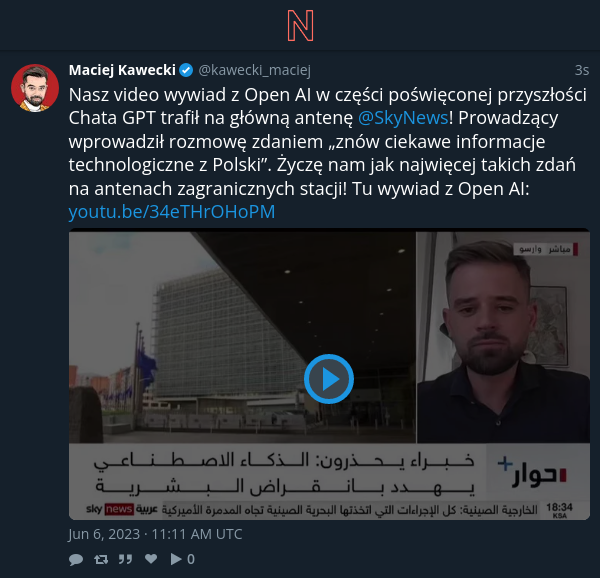Click the video views play icon
The width and height of the screenshot is (600, 578).
coord(176,559)
